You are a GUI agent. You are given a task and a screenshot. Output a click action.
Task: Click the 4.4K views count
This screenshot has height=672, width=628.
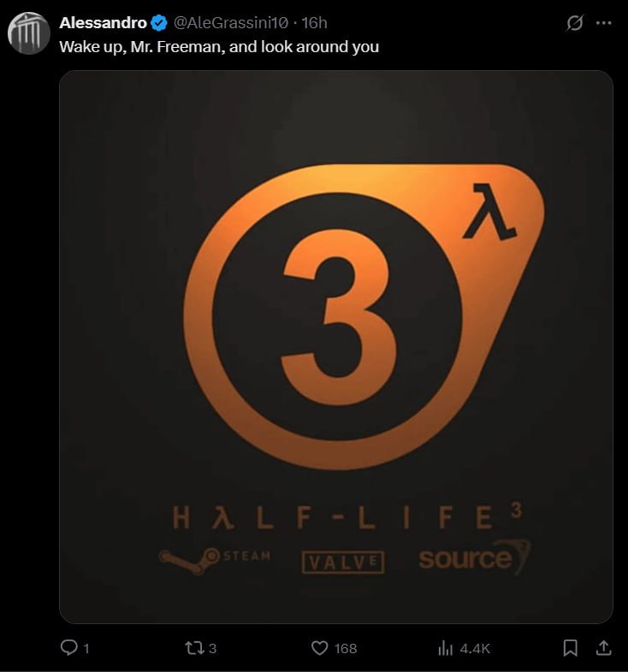[x=475, y=648]
